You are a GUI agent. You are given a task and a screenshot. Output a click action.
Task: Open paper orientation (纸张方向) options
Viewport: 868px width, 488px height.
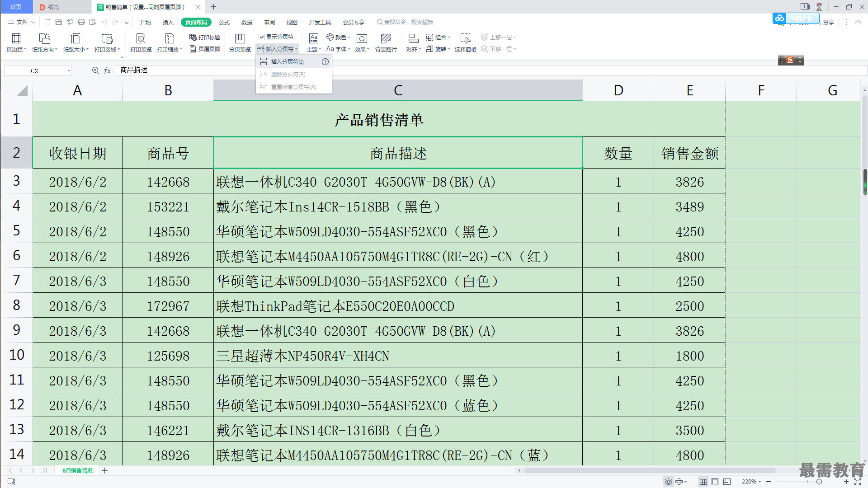point(44,43)
